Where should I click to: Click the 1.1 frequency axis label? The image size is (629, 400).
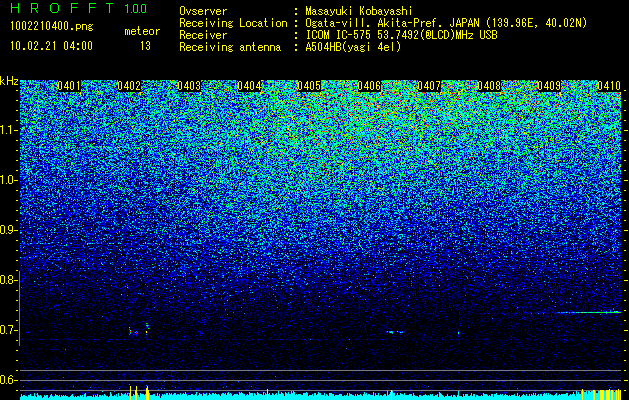(7, 130)
